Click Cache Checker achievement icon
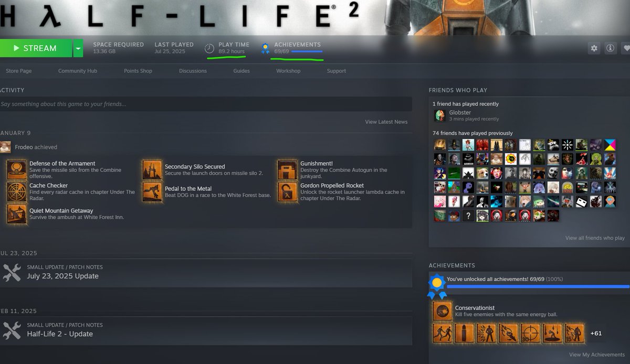The width and height of the screenshot is (630, 364). 17,192
